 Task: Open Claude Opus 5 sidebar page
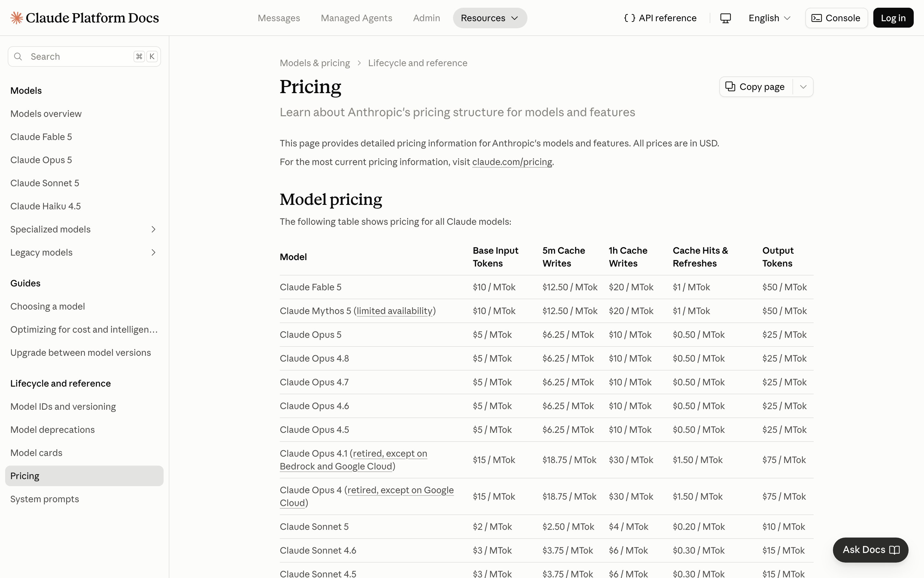pos(41,160)
